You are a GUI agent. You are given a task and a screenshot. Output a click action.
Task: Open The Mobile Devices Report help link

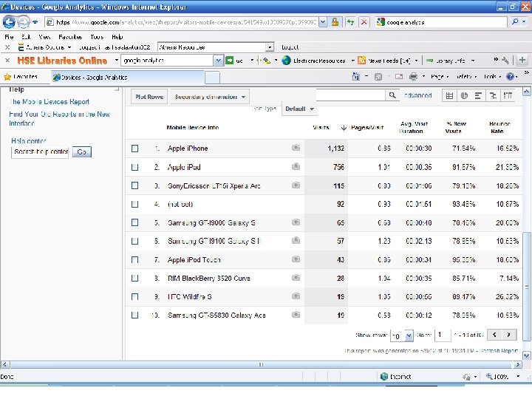[50, 101]
